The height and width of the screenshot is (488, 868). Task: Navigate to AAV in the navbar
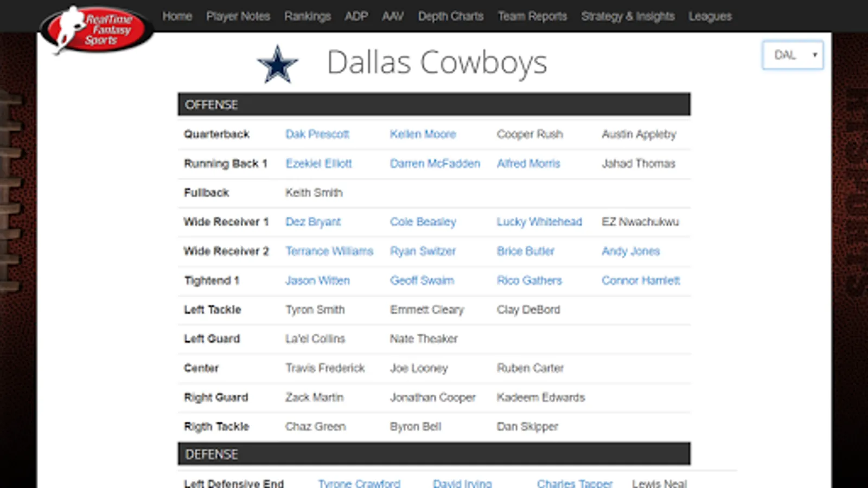[x=393, y=16]
